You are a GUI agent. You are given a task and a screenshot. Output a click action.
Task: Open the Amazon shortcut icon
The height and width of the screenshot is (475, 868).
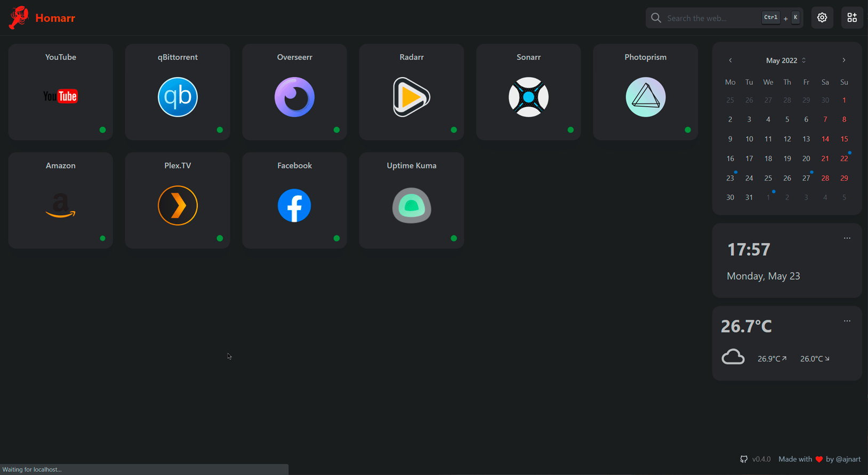click(x=60, y=205)
